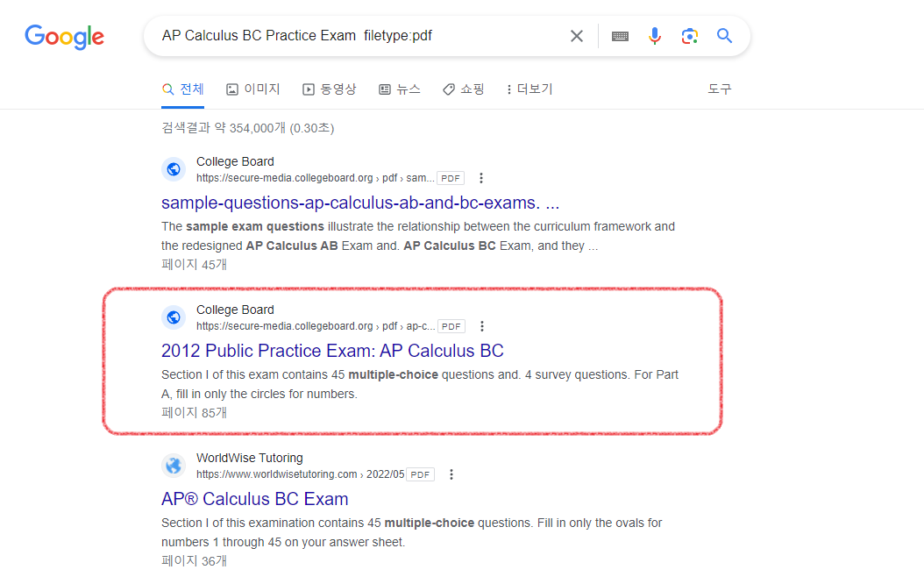Open the sample-questions-ap-calculus-ab-and-bc-exams link
Image resolution: width=924 pixels, height=584 pixels.
point(360,203)
